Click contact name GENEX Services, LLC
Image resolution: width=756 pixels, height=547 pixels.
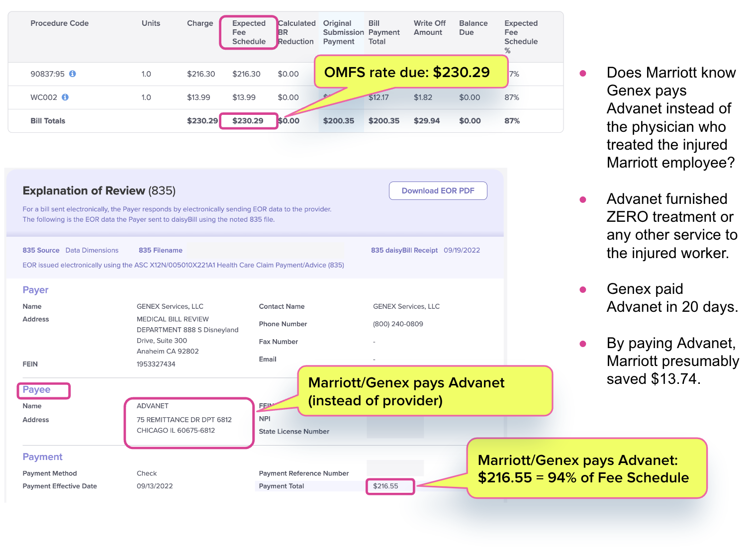(x=406, y=306)
